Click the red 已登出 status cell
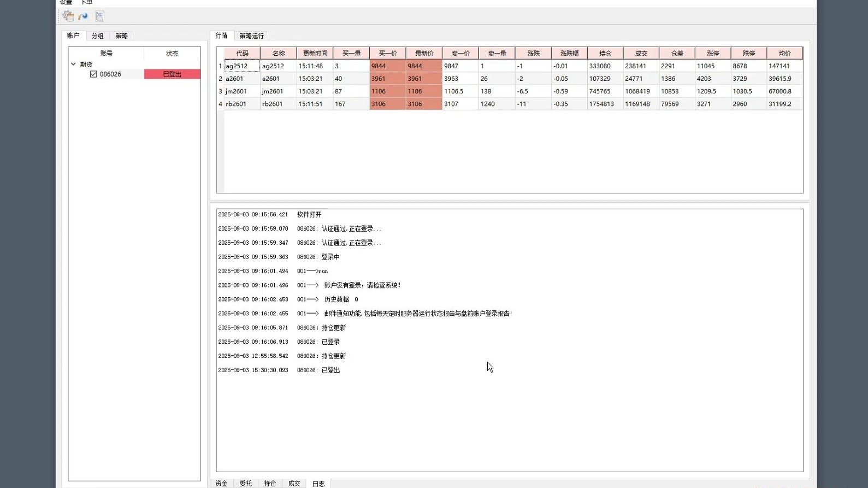The image size is (868, 488). coord(172,74)
